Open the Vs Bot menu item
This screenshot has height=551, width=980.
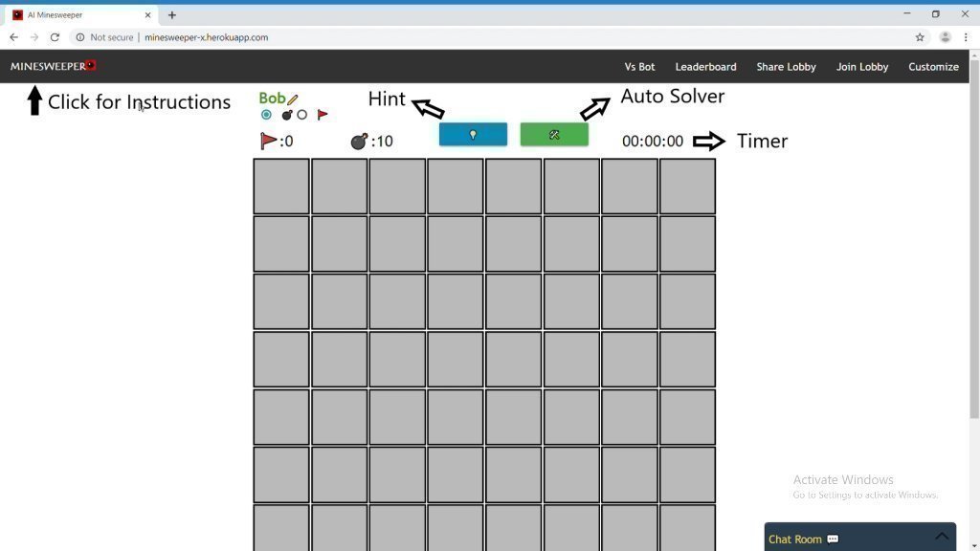[x=639, y=67]
